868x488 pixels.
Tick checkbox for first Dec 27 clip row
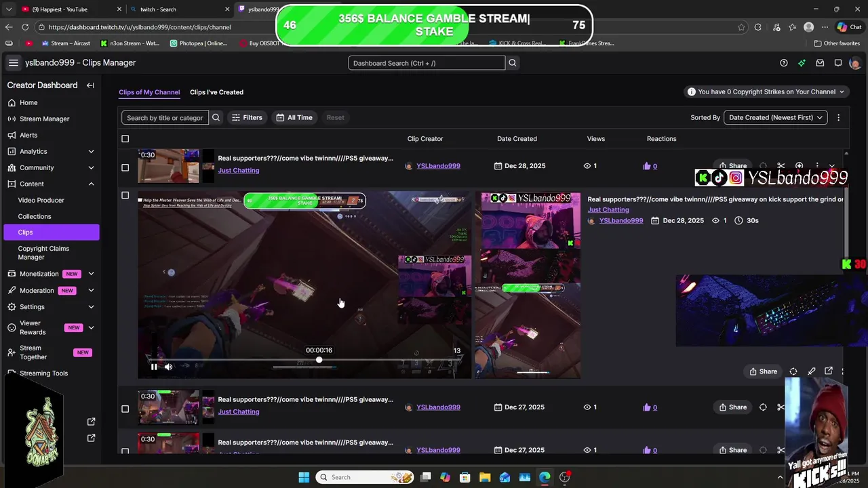pos(125,409)
